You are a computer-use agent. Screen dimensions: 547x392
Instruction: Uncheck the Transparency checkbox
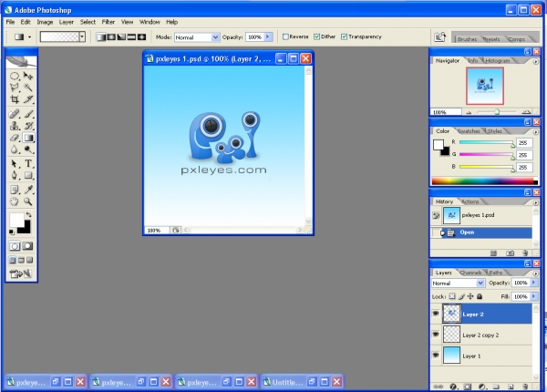[x=344, y=36]
